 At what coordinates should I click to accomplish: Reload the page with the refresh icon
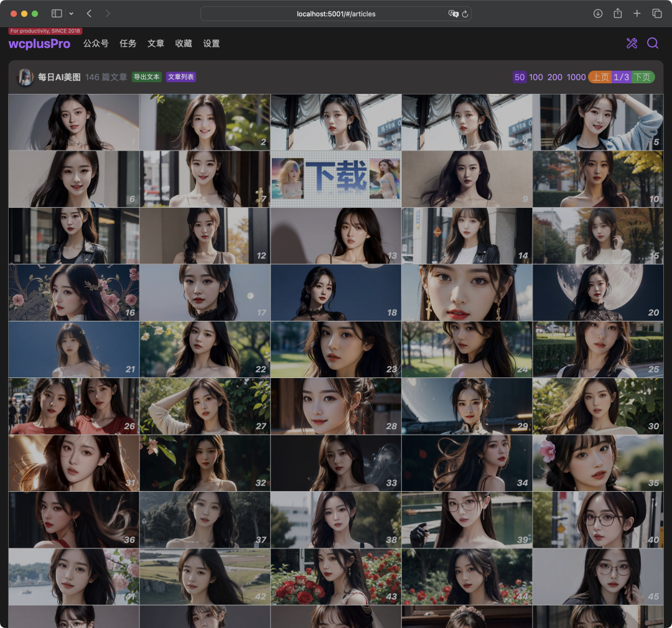coord(465,14)
